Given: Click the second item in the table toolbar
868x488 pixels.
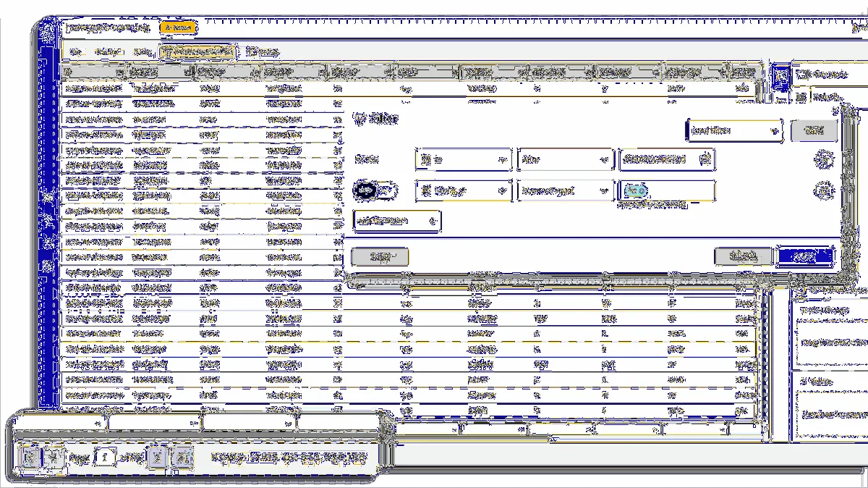Looking at the screenshot, I should point(108,52).
